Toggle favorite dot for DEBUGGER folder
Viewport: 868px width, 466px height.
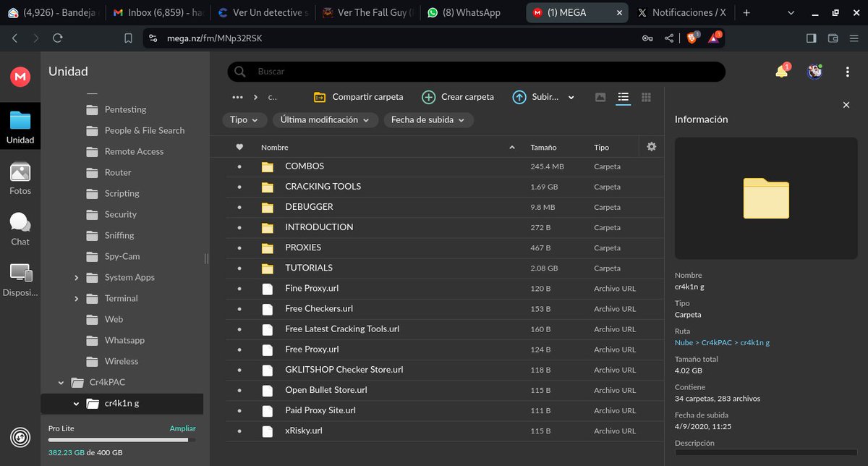[x=239, y=207]
